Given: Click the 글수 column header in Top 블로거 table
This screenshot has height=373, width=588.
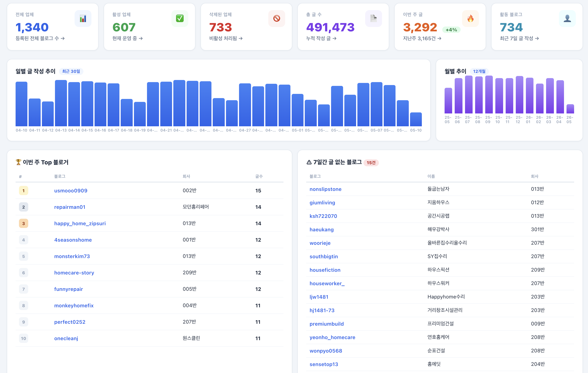Looking at the screenshot, I should tap(259, 176).
